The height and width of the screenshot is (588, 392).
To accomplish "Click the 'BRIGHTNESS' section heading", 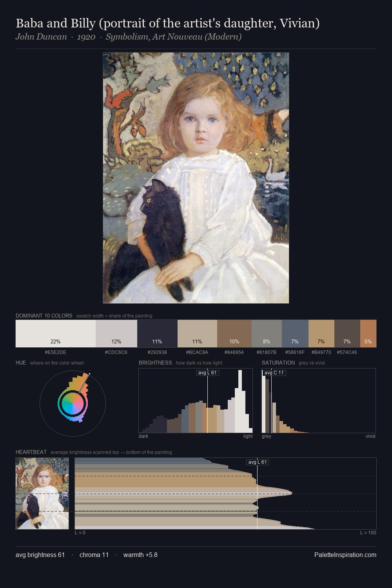I will click(x=155, y=363).
